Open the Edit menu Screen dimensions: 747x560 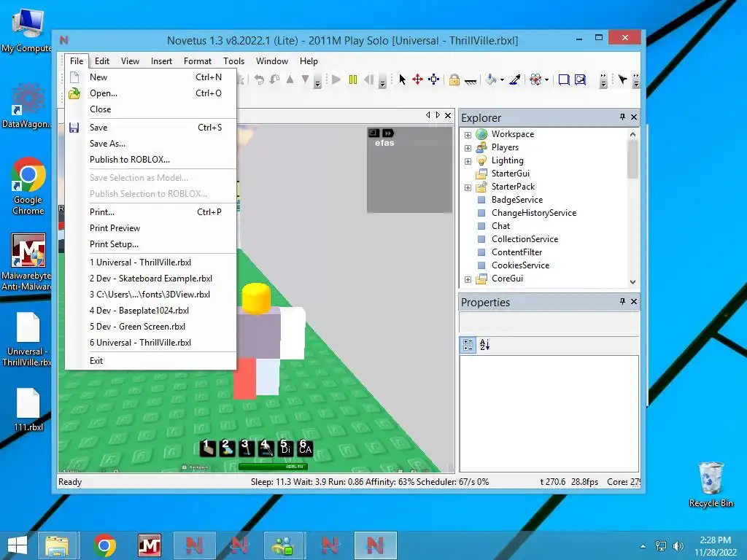102,61
